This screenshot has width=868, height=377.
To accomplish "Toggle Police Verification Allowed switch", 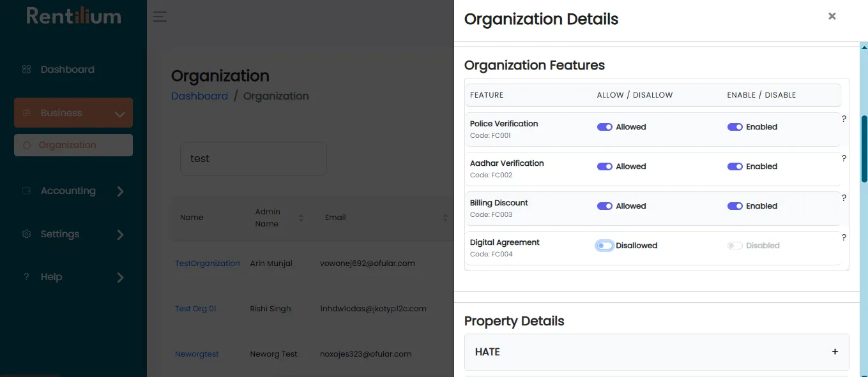I will point(605,127).
